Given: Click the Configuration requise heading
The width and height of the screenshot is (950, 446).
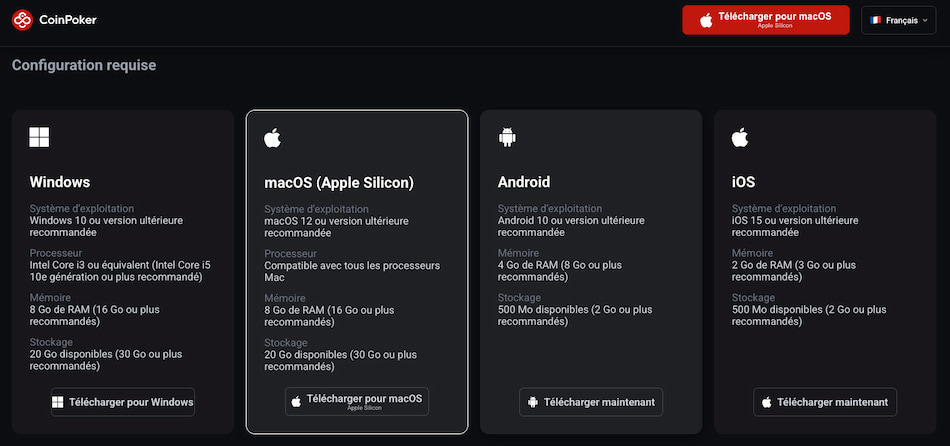Looking at the screenshot, I should point(84,66).
